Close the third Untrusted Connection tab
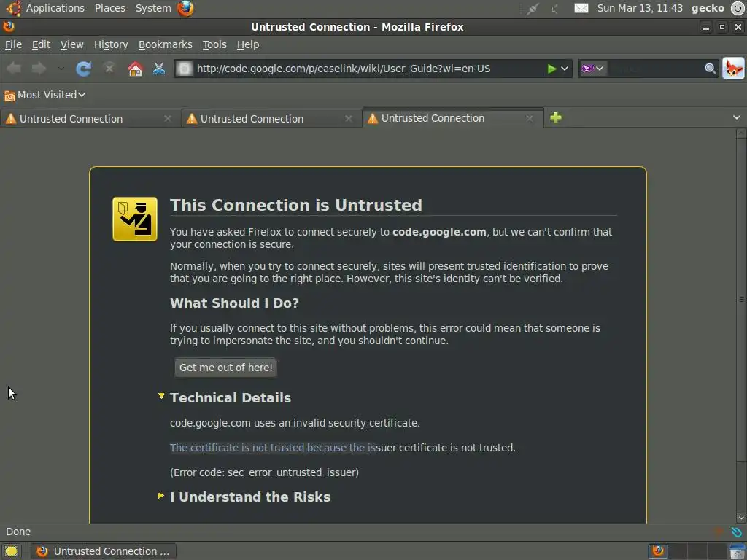This screenshot has height=560, width=747. [x=530, y=118]
